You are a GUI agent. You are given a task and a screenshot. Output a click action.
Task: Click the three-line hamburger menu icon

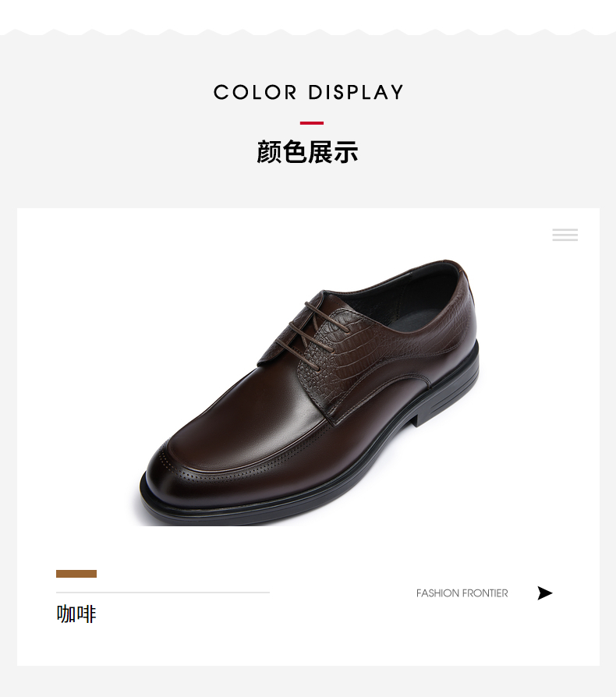565,235
